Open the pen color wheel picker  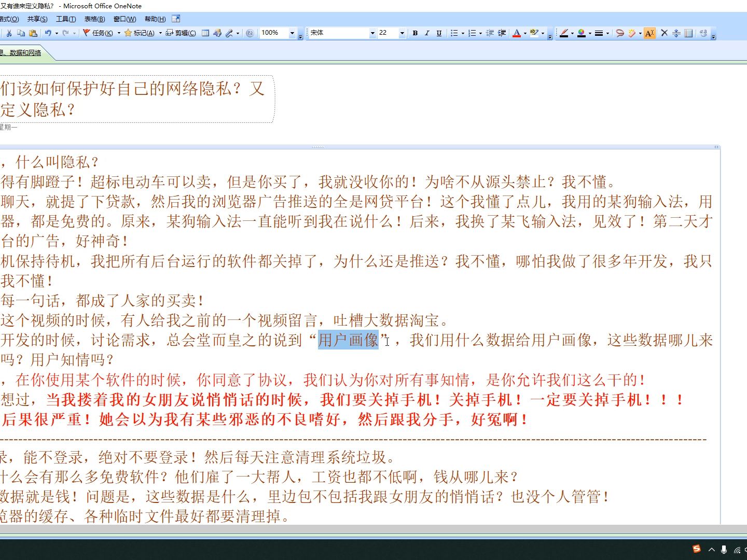[x=582, y=33]
